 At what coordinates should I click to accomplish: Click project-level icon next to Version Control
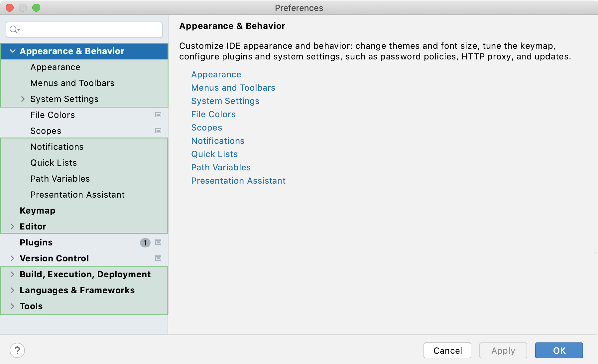click(x=158, y=258)
